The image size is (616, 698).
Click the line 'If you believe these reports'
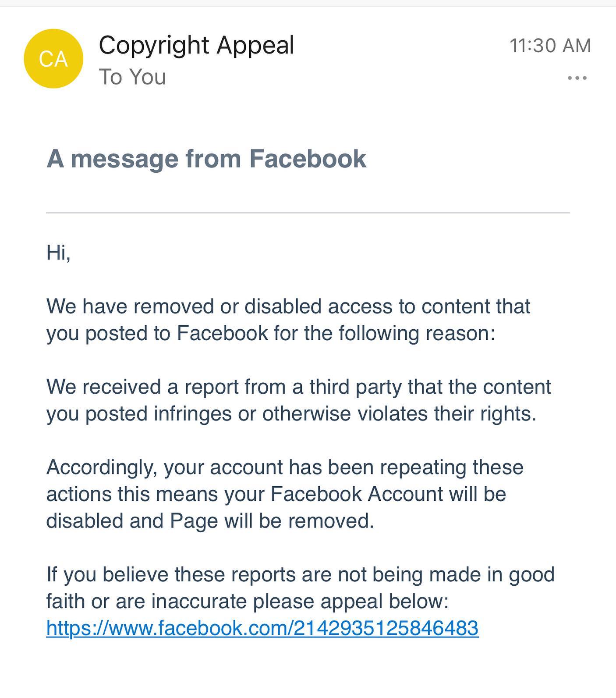tap(300, 574)
